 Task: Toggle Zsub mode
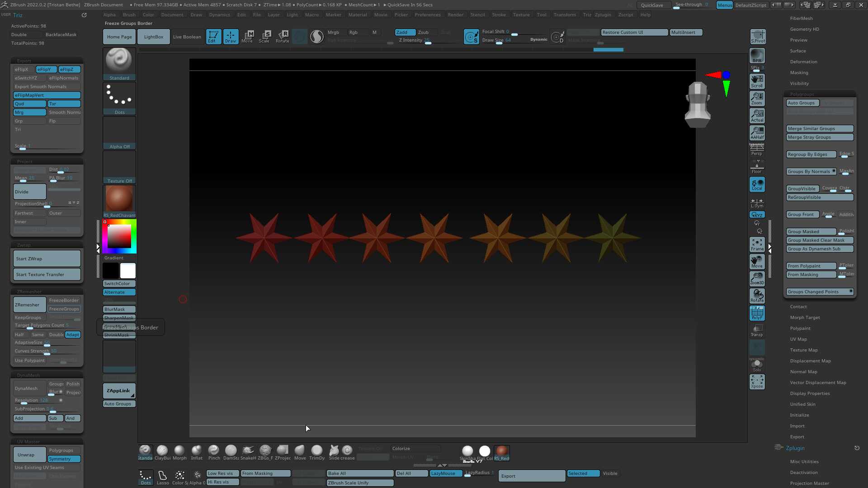427,33
